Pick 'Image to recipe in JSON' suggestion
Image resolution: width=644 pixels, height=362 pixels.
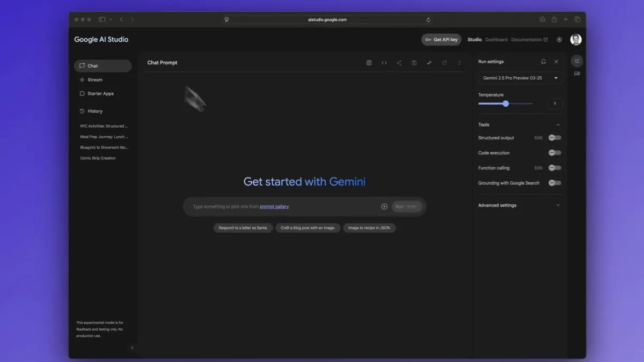coord(369,228)
